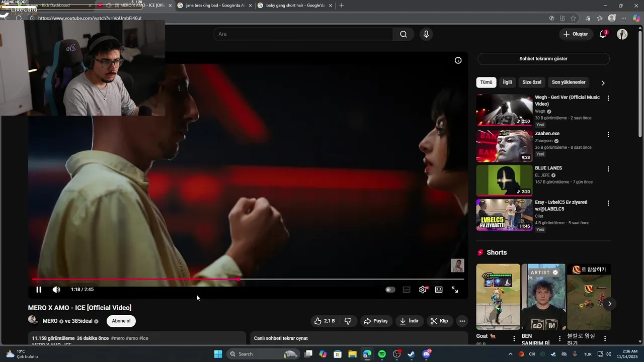This screenshot has height=362, width=644.
Task: Show the next Shorts with the arrow
Action: coord(610,304)
